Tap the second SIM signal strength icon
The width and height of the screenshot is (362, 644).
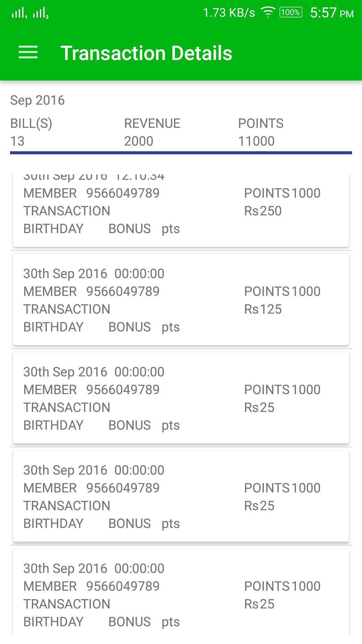coord(41,13)
